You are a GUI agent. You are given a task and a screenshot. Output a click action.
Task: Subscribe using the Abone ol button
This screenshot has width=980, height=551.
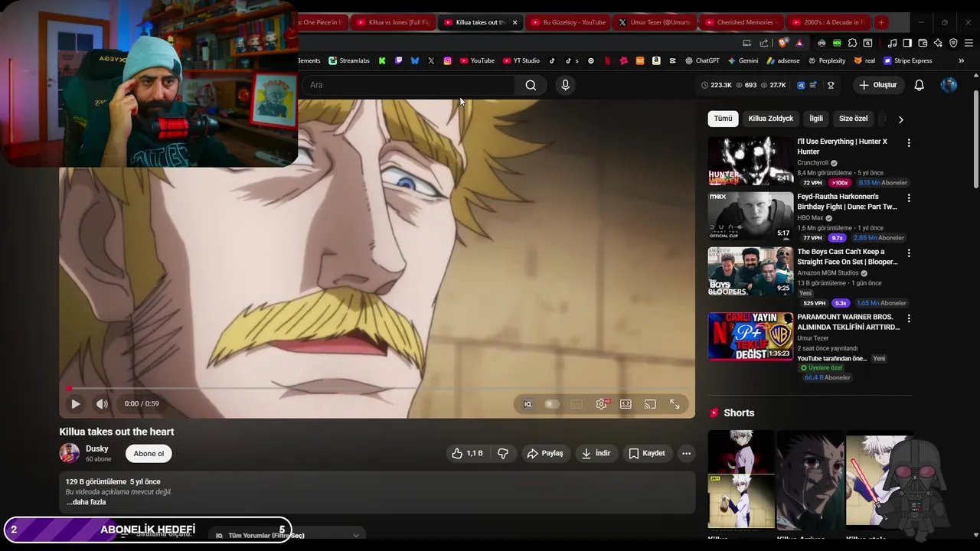149,454
